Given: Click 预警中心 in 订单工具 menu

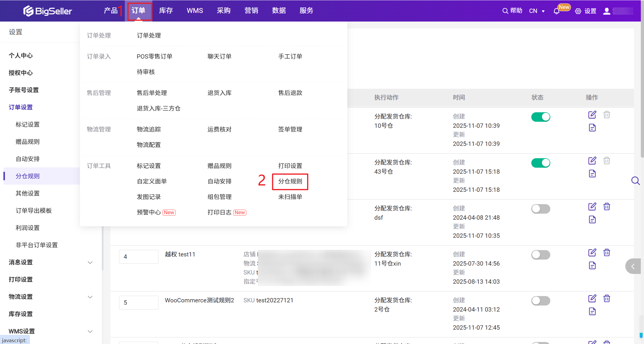Looking at the screenshot, I should 149,212.
